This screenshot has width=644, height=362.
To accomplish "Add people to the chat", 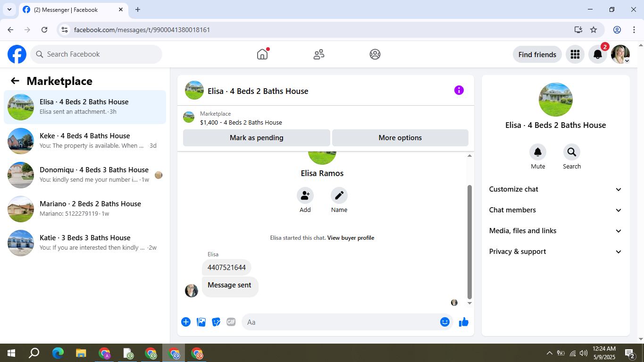I will pyautogui.click(x=305, y=195).
